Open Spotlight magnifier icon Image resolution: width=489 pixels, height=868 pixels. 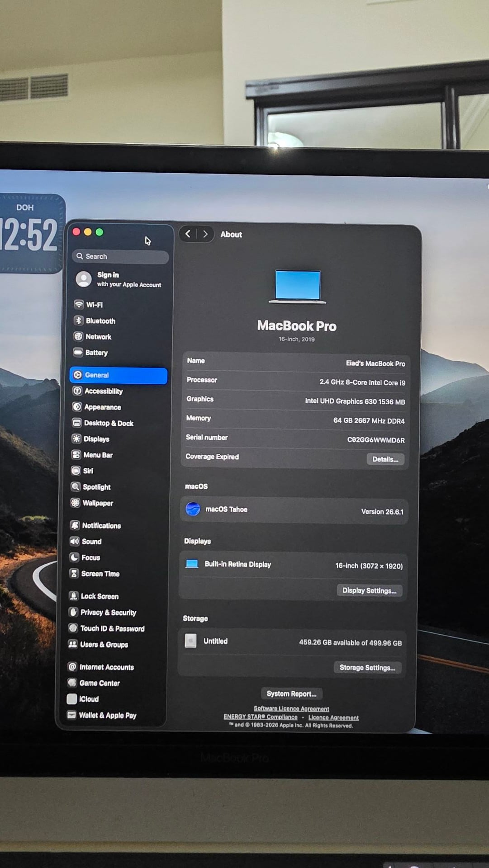click(x=76, y=486)
